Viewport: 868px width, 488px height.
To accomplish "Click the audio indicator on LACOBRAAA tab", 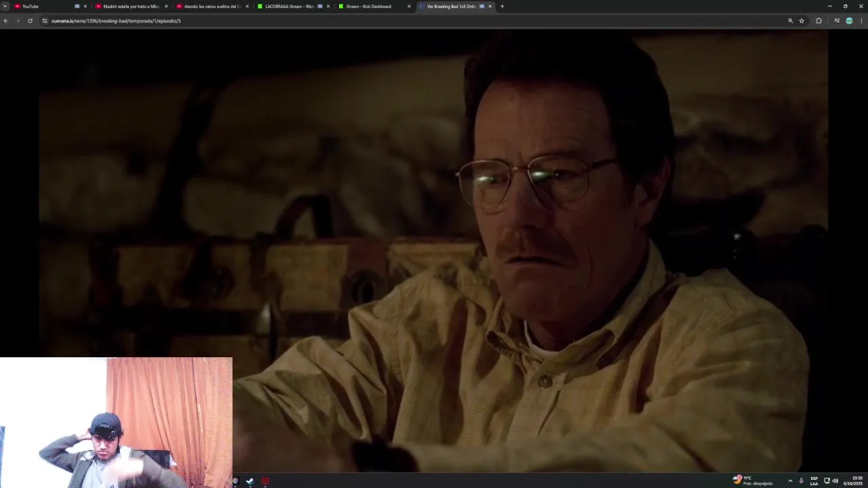I will 320,6.
